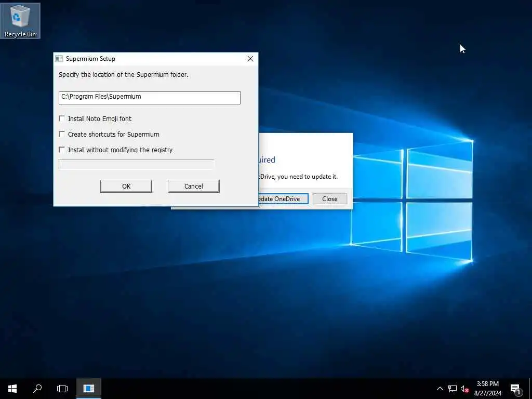Viewport: 532px width, 399px height.
Task: Open network status tray icon
Action: click(x=453, y=389)
